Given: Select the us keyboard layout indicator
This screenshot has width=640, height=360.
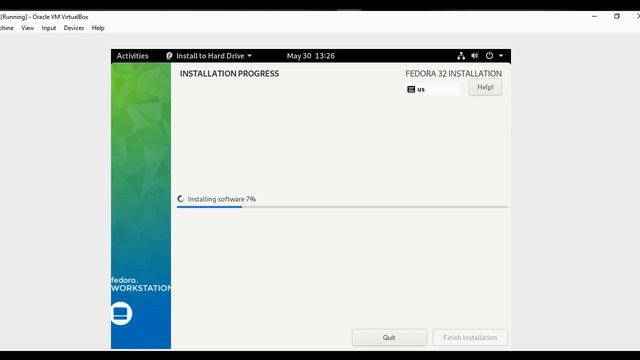Looking at the screenshot, I should (433, 89).
